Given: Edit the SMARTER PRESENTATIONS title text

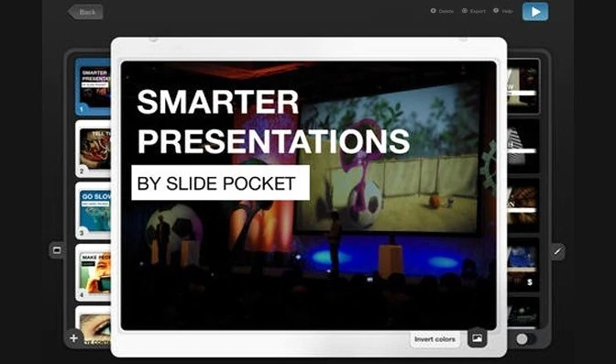Looking at the screenshot, I should point(273,121).
